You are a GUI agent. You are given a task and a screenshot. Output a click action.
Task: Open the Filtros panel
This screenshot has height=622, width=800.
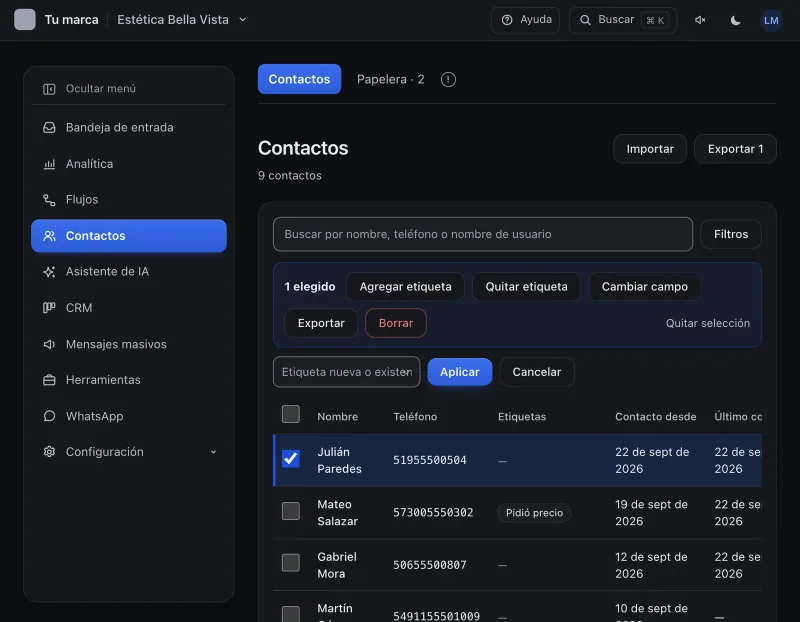click(731, 234)
